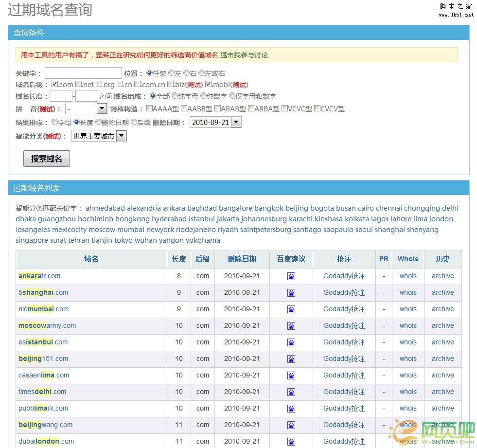Click the 域名 column header
This screenshot has height=448, width=477.
tap(91, 259)
